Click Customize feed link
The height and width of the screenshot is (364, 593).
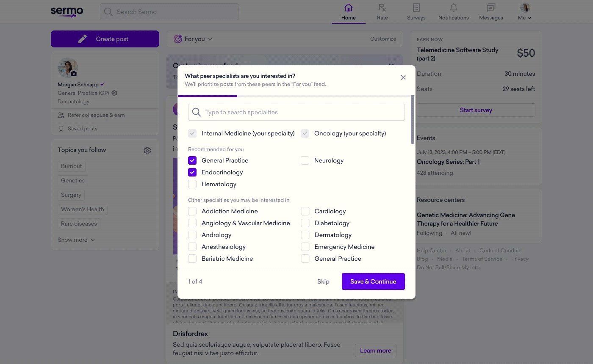pos(383,39)
